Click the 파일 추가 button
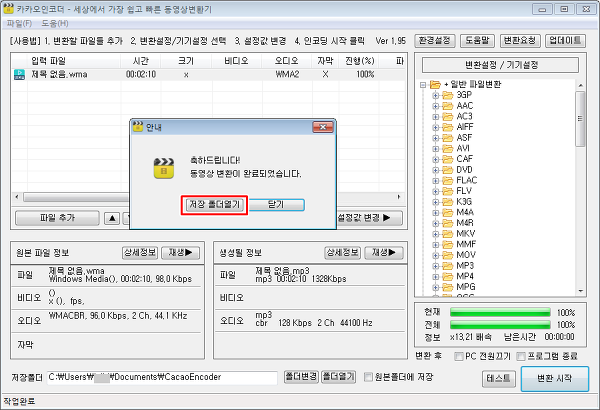This screenshot has width=600, height=410. pyautogui.click(x=57, y=218)
